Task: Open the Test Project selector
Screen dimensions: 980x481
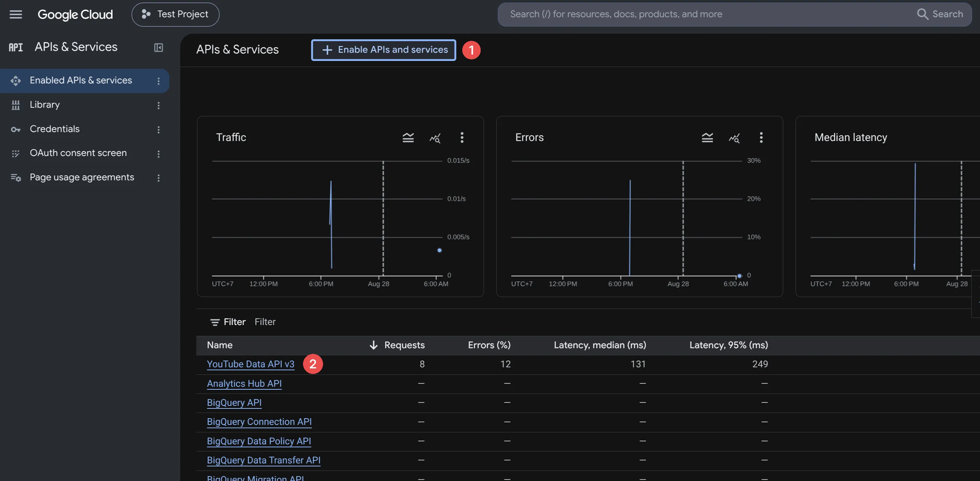Action: (x=175, y=15)
